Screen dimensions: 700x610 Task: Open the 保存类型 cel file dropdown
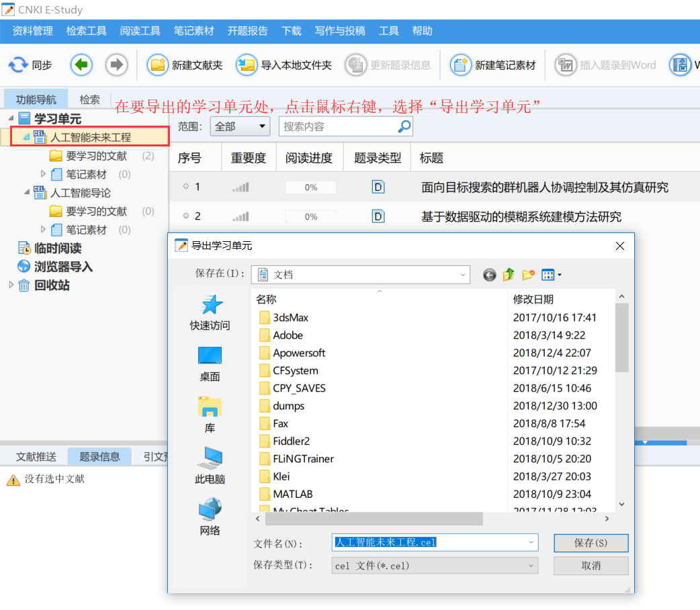(433, 565)
